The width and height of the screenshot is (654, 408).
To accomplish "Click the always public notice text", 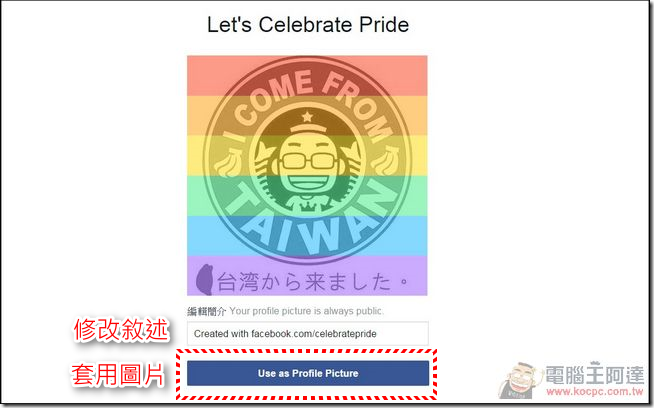I will (307, 311).
